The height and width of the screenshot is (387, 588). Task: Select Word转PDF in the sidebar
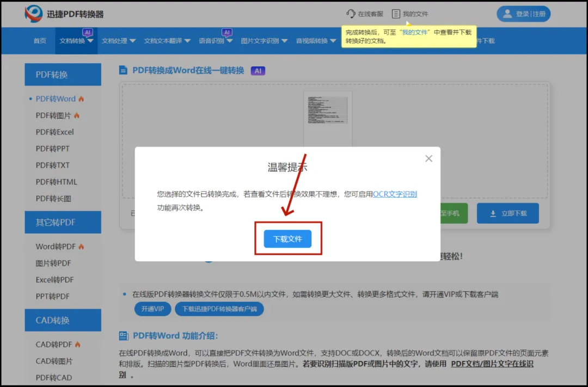coord(56,247)
